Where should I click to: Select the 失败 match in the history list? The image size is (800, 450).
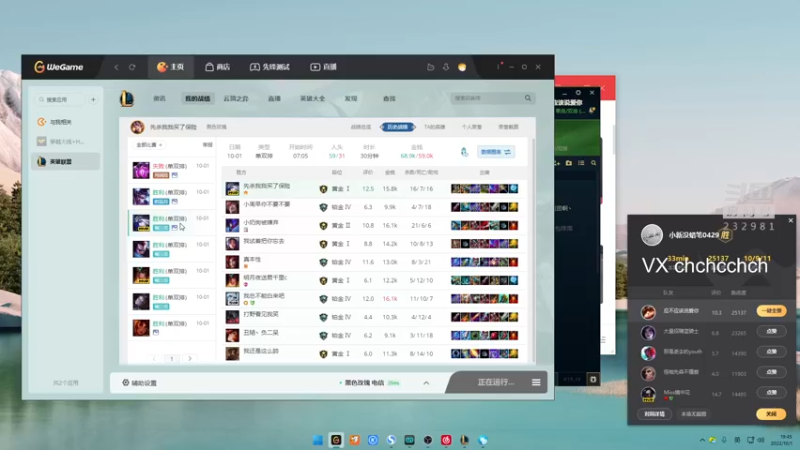click(x=171, y=170)
